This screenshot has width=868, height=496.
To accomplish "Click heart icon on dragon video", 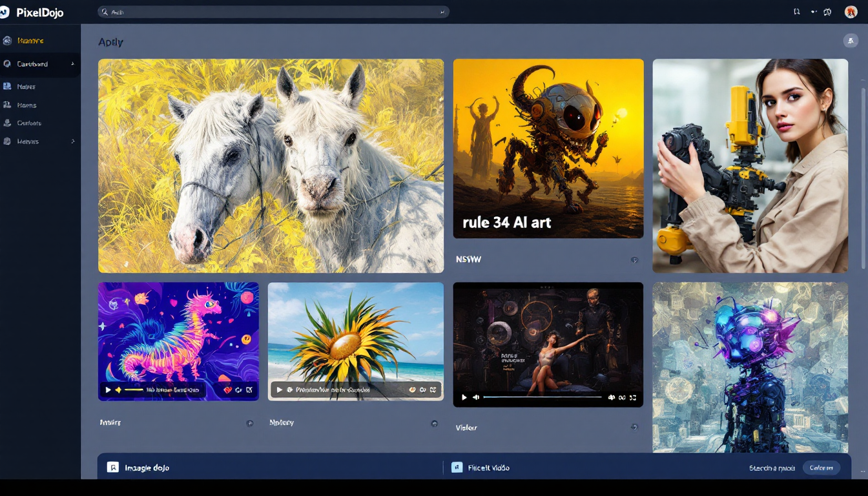I will [x=227, y=390].
